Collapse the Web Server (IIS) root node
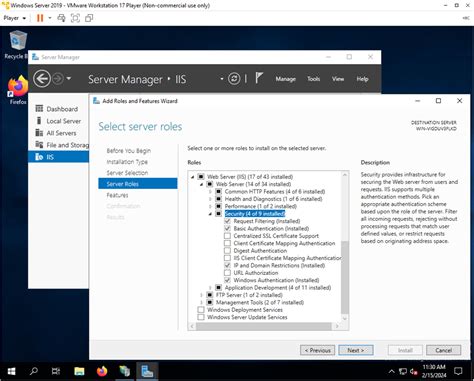The width and height of the screenshot is (474, 381). point(192,177)
